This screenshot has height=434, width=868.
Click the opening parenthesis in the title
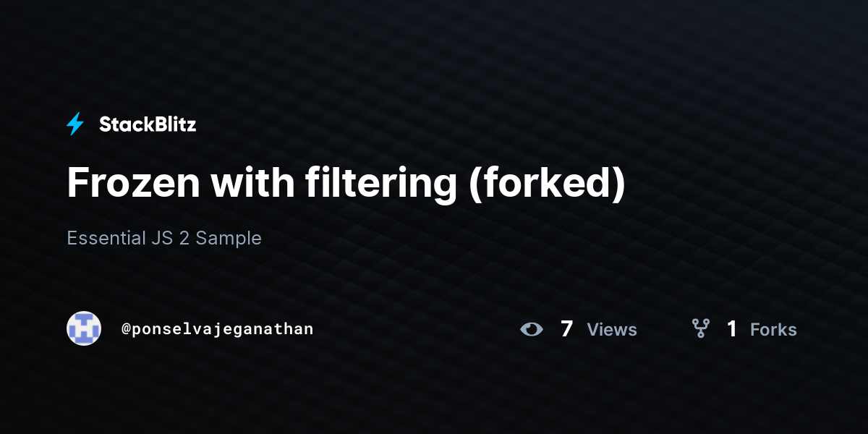pyautogui.click(x=476, y=186)
